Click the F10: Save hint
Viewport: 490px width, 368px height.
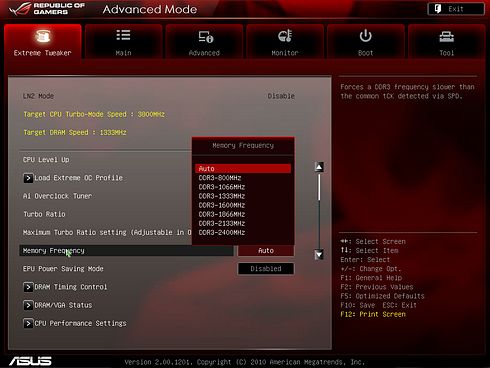[358, 305]
